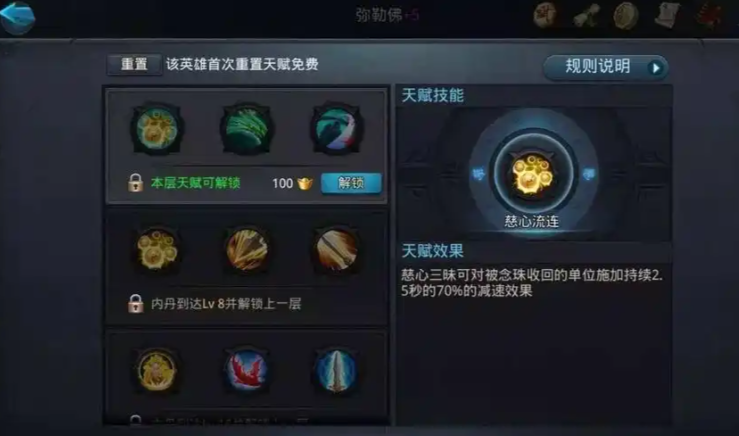Screen dimensions: 739x436
Task: Pick the red phoenix talent in third tier
Action: 246,371
